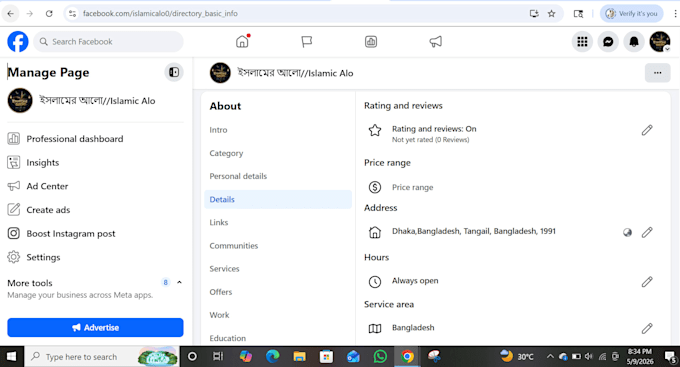This screenshot has width=680, height=367.
Task: Edit the Address entry pencil
Action: coord(647,232)
